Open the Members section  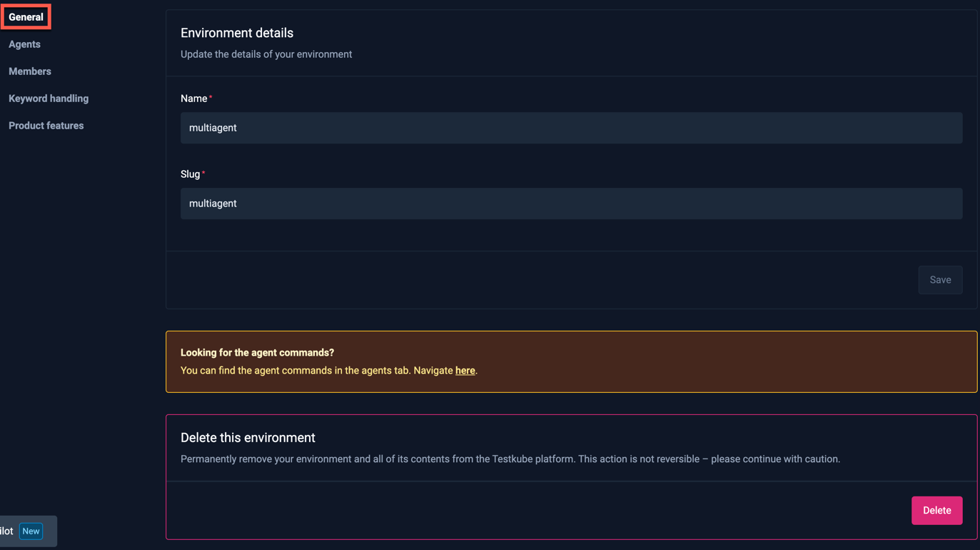point(29,71)
